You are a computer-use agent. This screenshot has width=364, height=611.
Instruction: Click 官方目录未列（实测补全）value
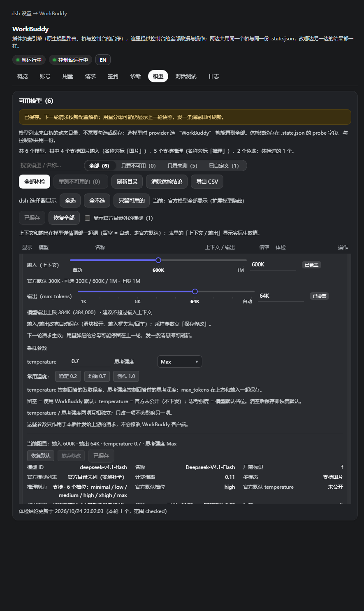(97, 477)
